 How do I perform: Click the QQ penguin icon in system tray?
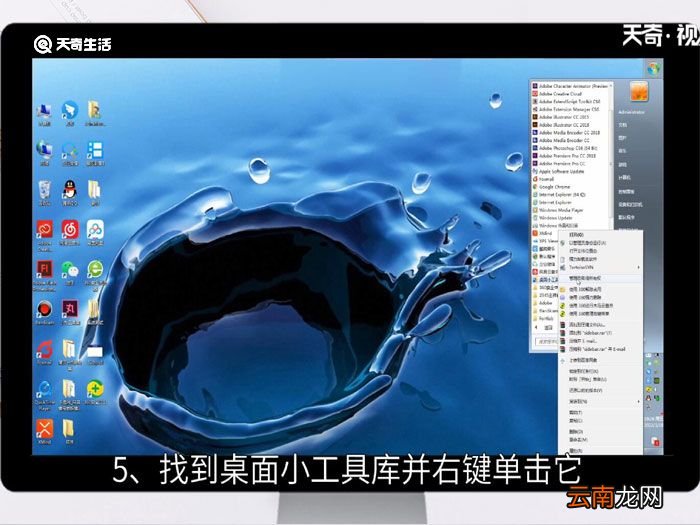649,398
